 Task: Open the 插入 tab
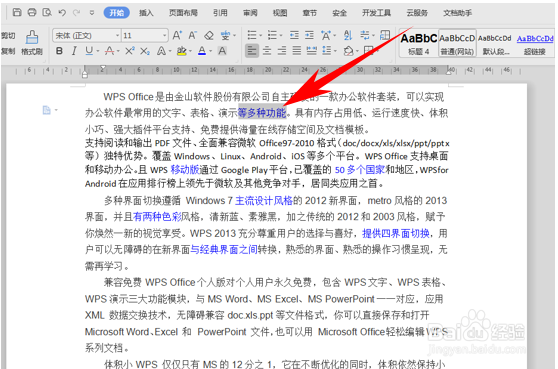pos(146,13)
